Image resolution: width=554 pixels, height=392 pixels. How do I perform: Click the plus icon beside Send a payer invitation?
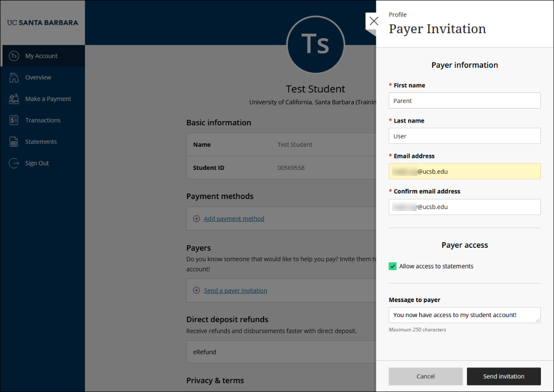tap(196, 290)
